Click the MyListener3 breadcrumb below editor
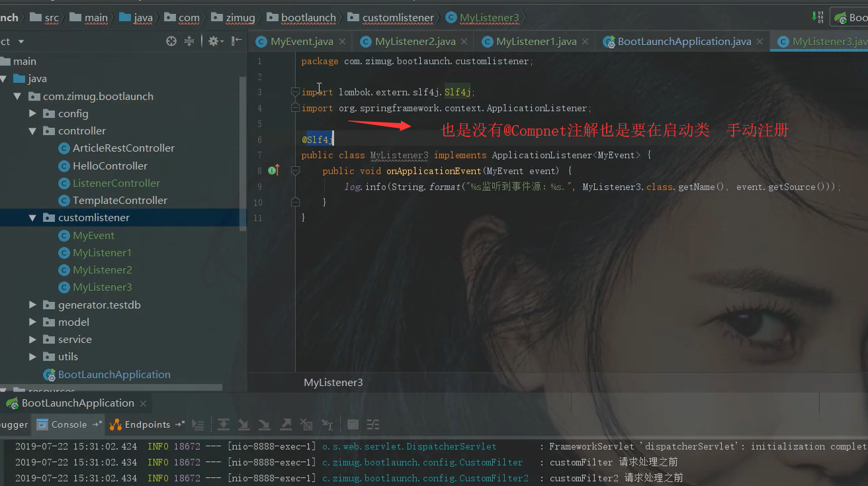Image resolution: width=868 pixels, height=486 pixels. tap(333, 382)
